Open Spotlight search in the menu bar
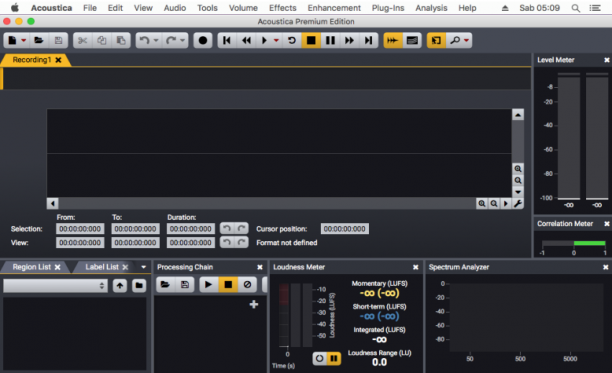 click(x=575, y=8)
